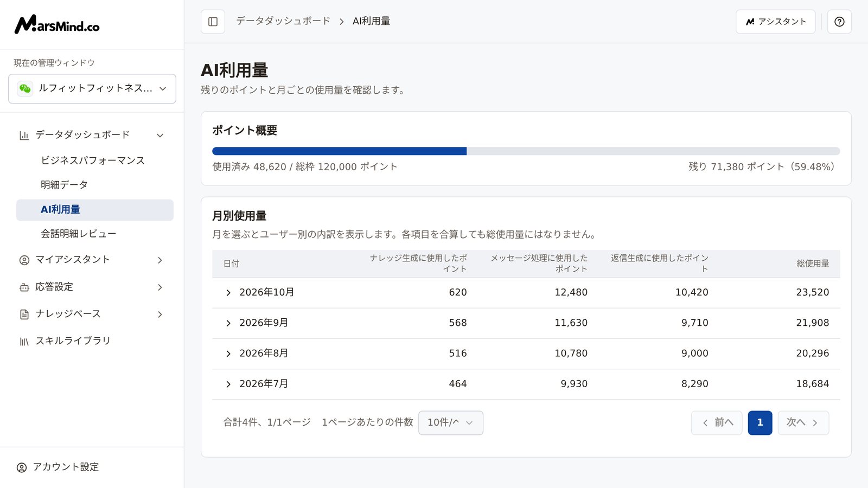Expand the 2026年8月 row
868x488 pixels.
pyautogui.click(x=228, y=354)
